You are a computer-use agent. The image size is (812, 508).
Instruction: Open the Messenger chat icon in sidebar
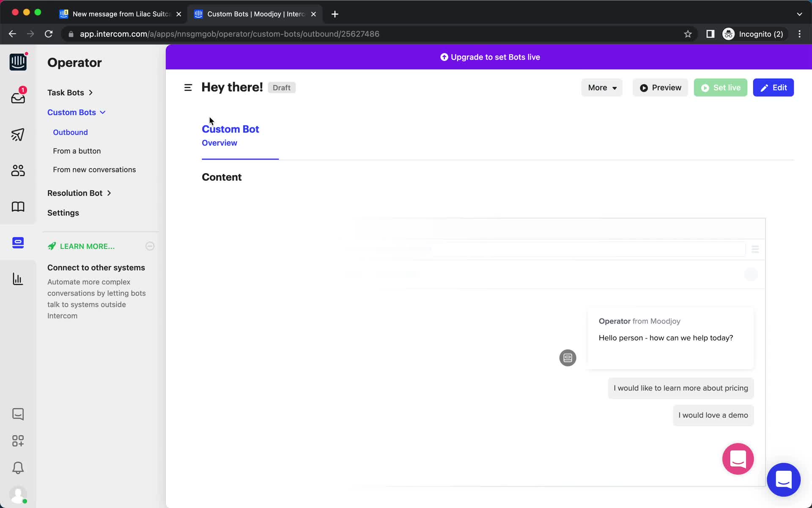point(18,414)
